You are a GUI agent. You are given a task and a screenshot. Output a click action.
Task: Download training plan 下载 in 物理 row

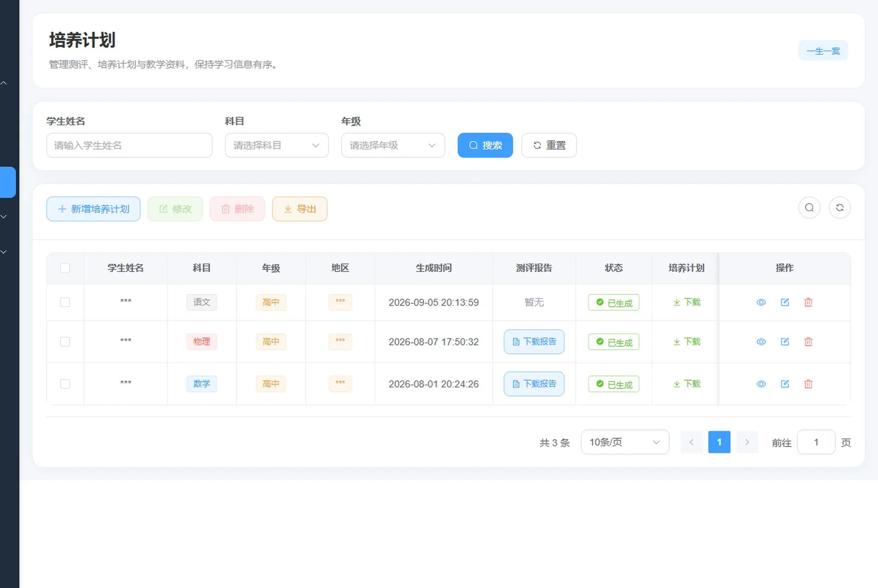686,342
